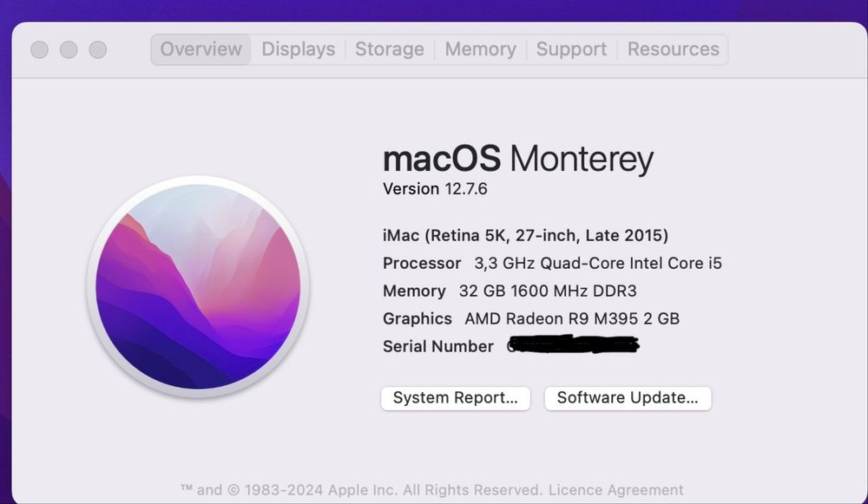Click the iMac Retina 5K model line

pos(525,236)
